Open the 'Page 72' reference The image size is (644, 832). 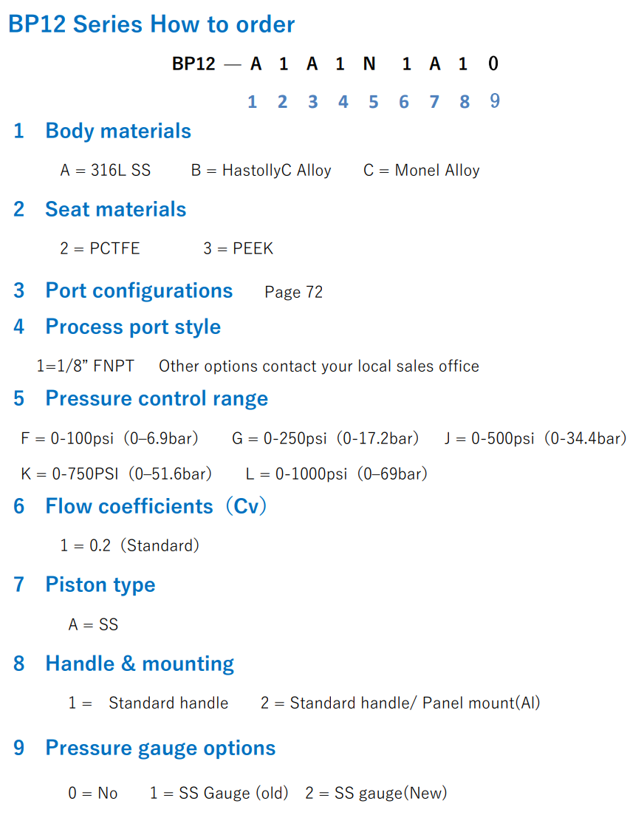coord(293,292)
